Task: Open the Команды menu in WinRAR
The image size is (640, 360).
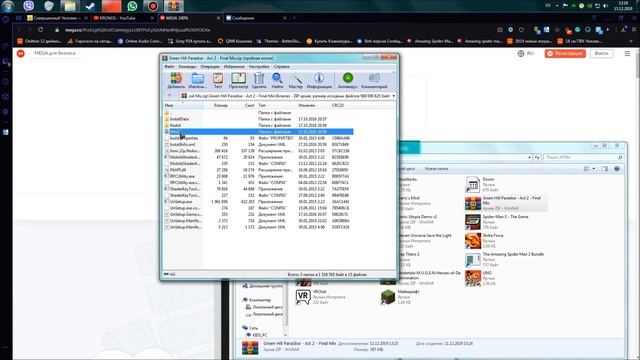Action: click(x=187, y=67)
